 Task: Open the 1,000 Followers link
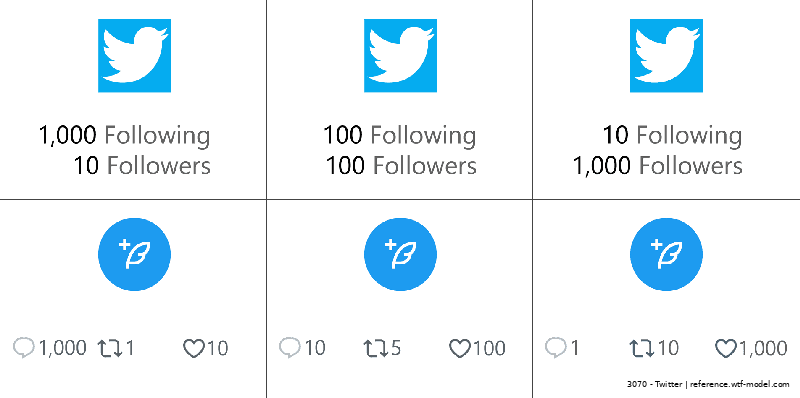(657, 166)
